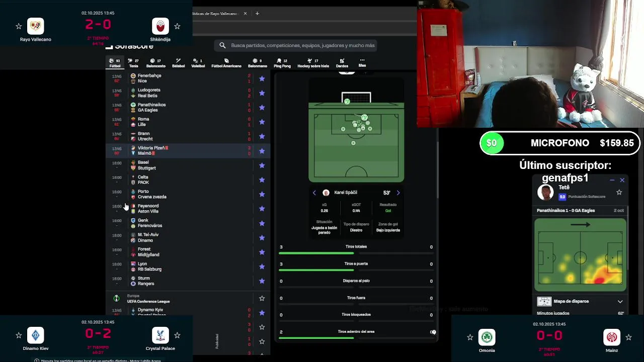Screen dimensions: 644x362
Task: Click the Mapa de disparos pitch icon
Action: (x=544, y=302)
